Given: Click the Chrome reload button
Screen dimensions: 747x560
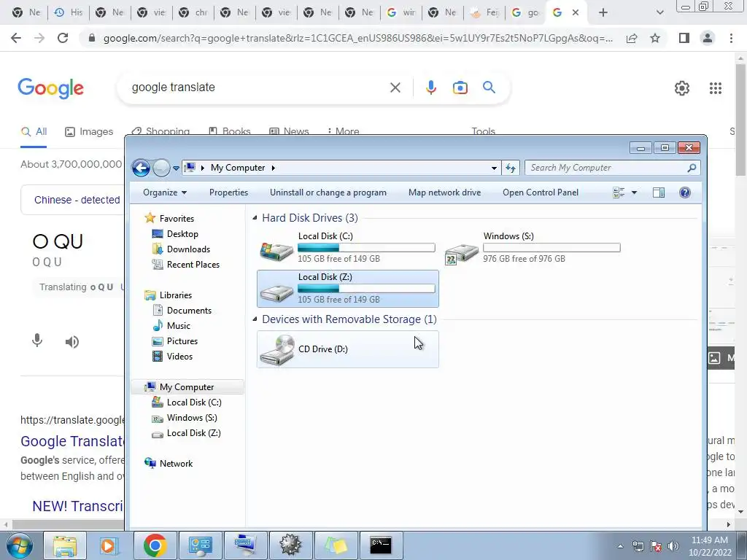Looking at the screenshot, I should click(x=63, y=38).
